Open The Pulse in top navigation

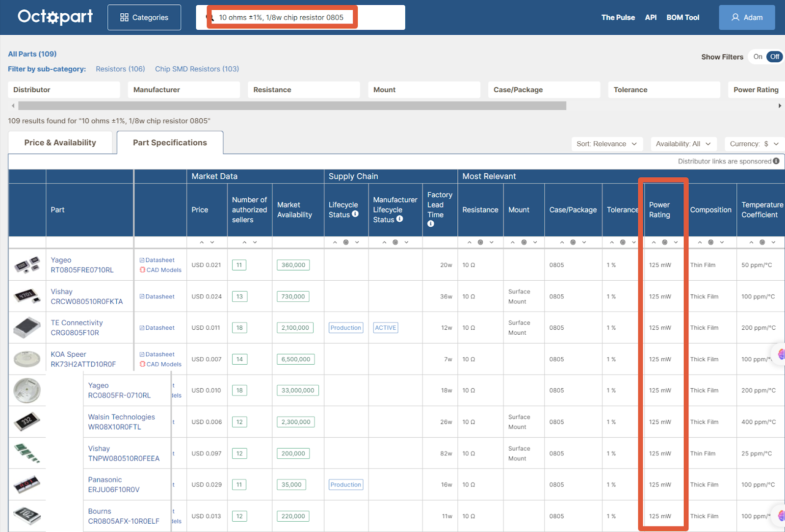618,18
